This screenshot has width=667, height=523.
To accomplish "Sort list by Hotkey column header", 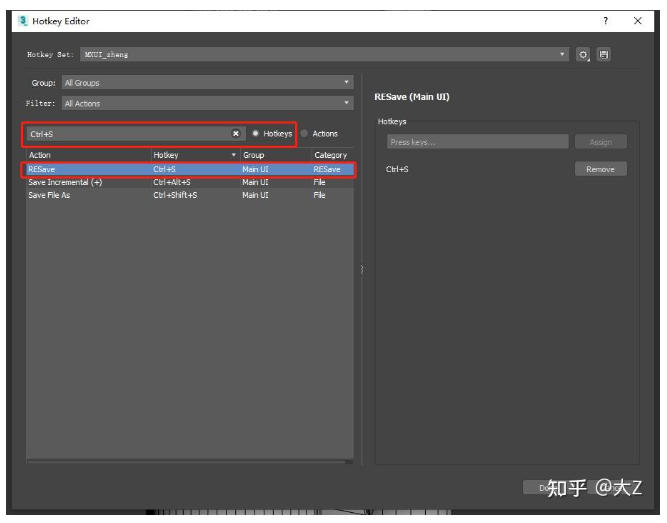I will tap(195, 155).
